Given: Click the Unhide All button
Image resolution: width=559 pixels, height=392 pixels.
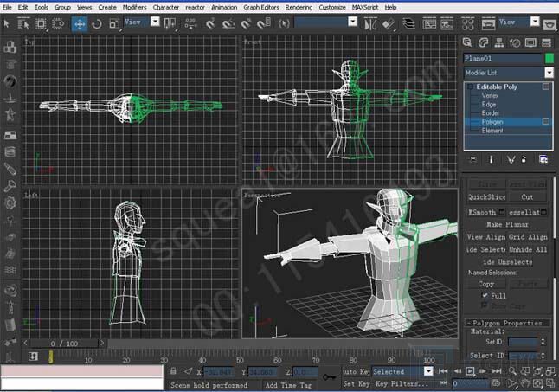Looking at the screenshot, I should click(x=528, y=249).
